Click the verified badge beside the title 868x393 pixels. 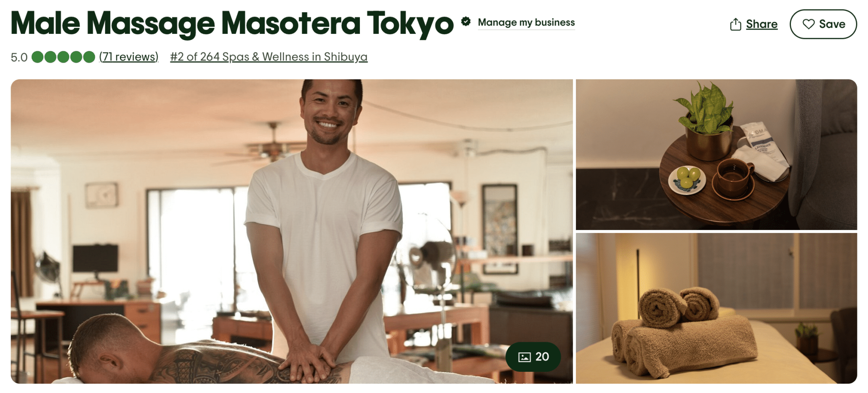pos(466,22)
